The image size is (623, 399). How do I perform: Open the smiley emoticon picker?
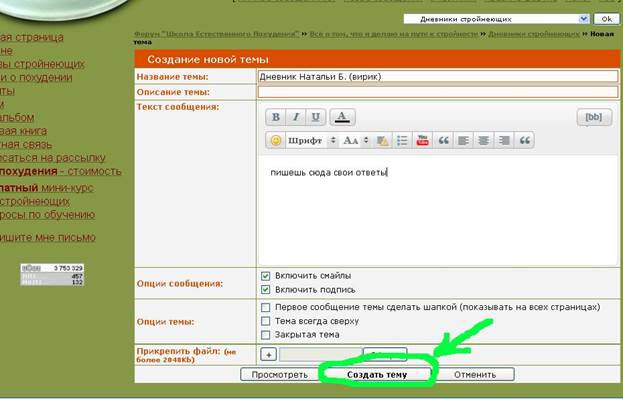click(276, 140)
